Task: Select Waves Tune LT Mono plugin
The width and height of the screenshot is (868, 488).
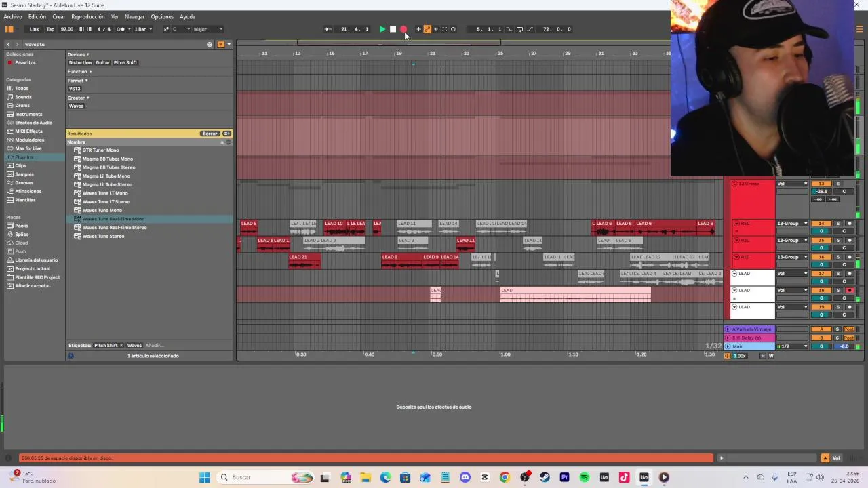Action: pyautogui.click(x=105, y=193)
